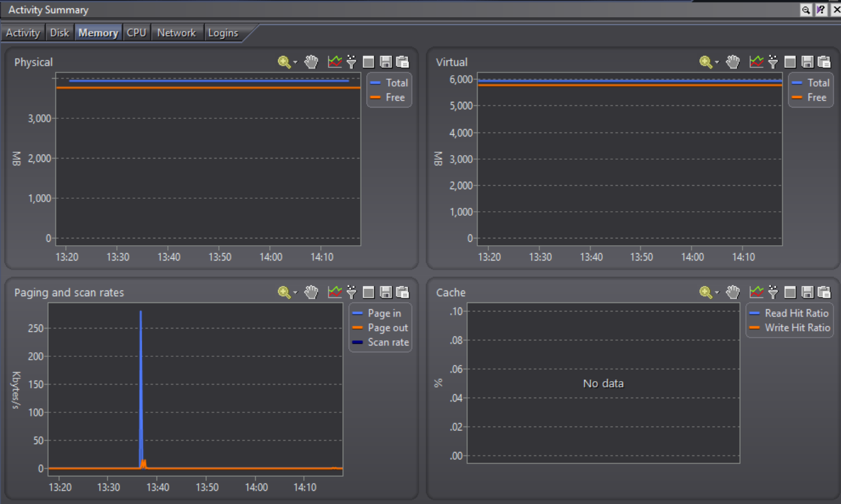Open chart type options for Virtual chart
841x504 pixels.
757,62
